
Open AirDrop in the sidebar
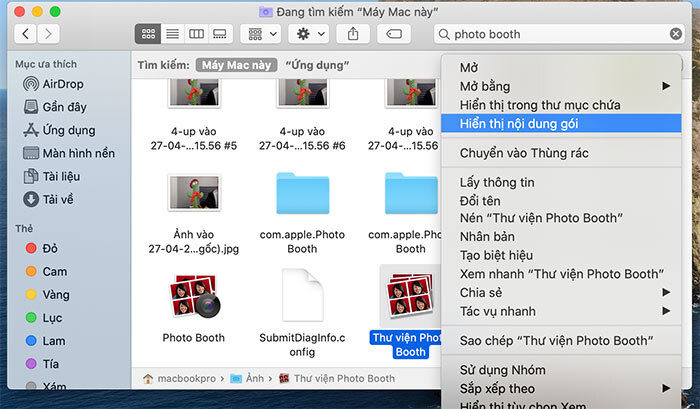point(64,85)
